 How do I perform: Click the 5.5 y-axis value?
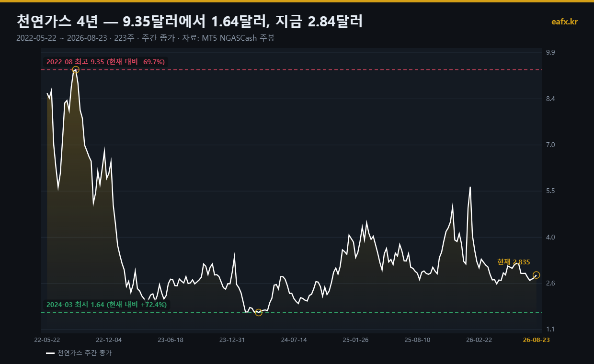point(550,191)
